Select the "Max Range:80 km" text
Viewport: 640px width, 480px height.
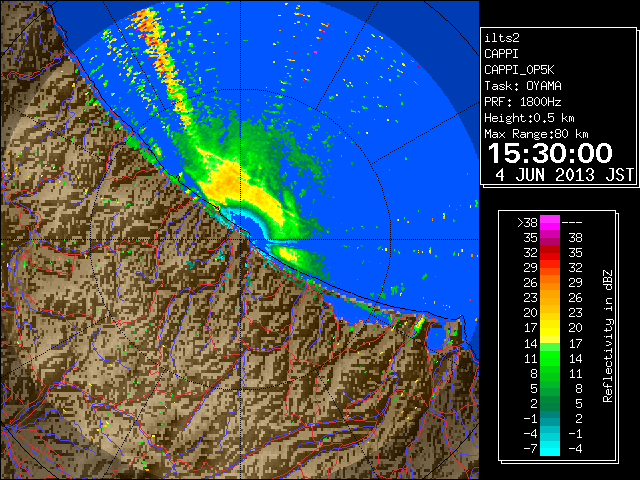tap(536, 134)
